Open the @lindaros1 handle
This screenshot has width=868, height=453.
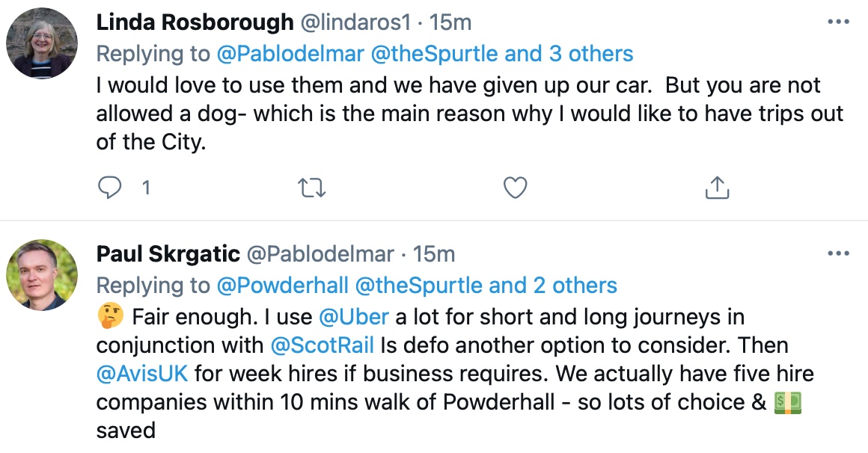[x=355, y=22]
